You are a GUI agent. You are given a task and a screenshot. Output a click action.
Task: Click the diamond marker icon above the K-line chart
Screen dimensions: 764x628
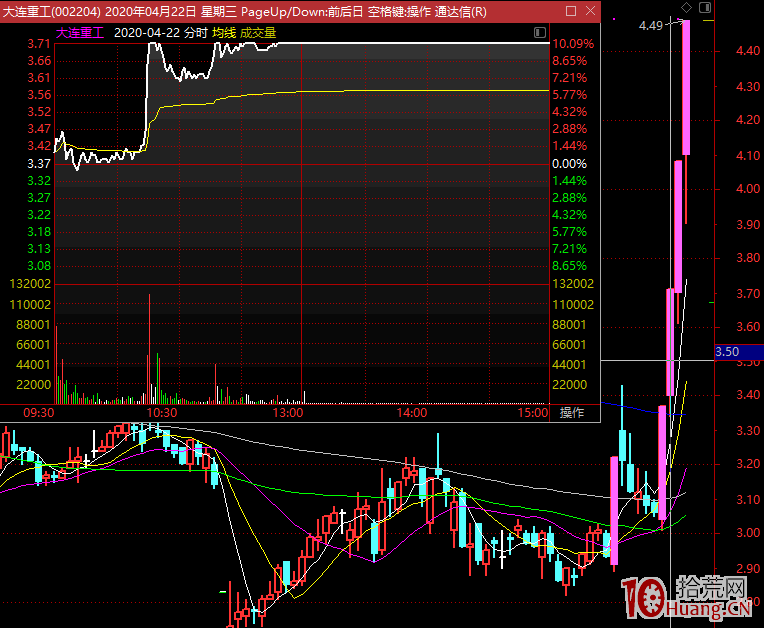[686, 7]
